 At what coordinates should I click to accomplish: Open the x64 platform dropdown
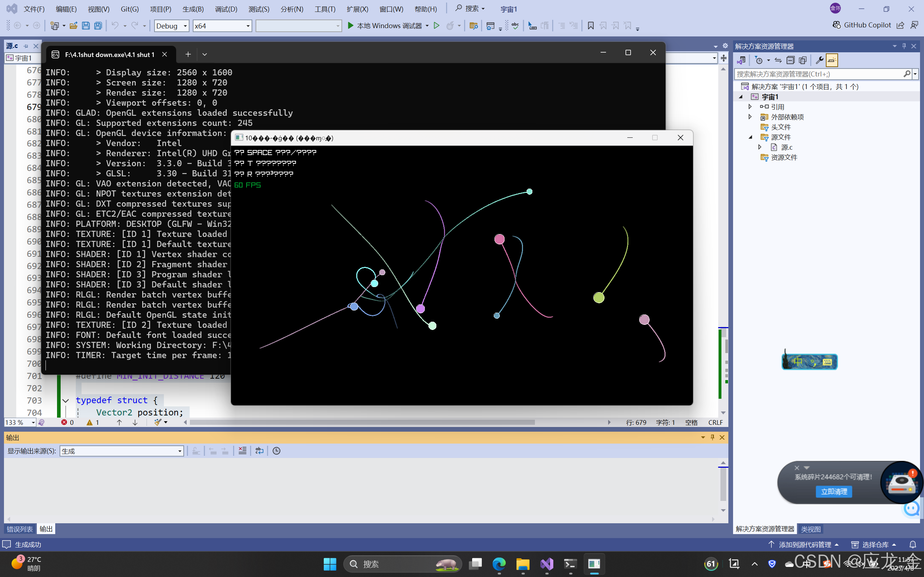click(x=222, y=26)
